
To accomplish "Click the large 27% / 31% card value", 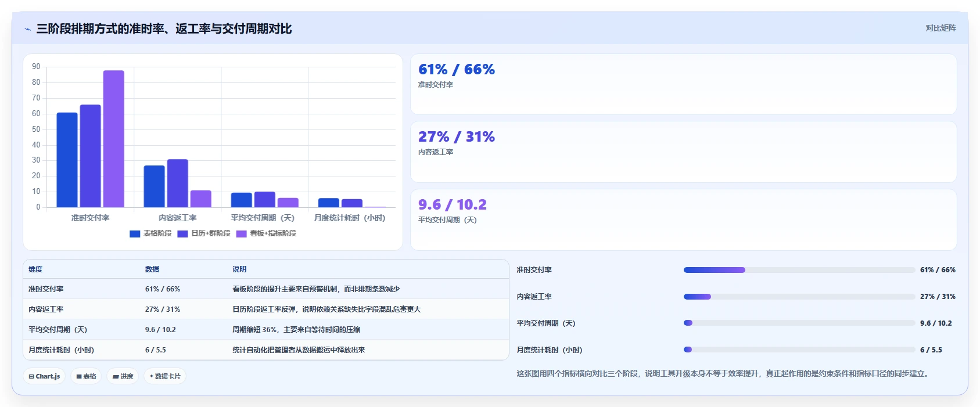I will 457,137.
